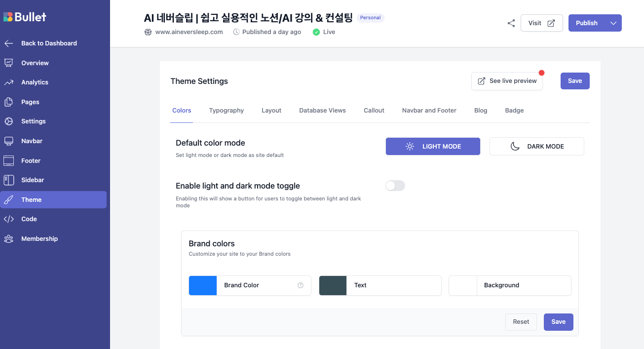Click the Navbar monitor icon
Viewport: 644px width, 349px height.
point(8,141)
